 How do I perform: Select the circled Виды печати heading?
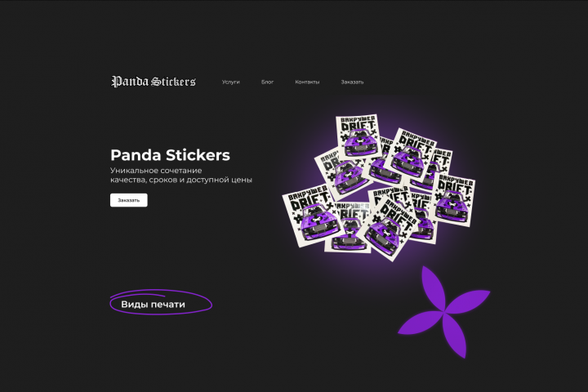pos(153,305)
